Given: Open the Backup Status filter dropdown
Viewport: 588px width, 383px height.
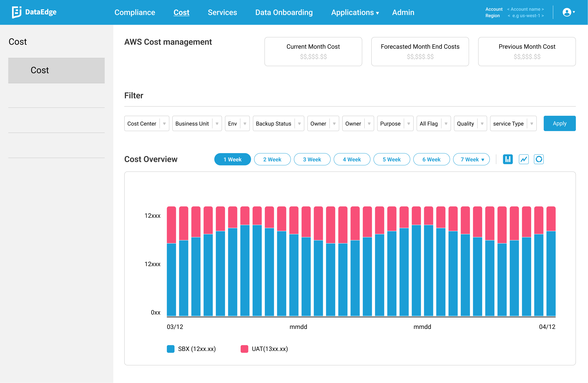Looking at the screenshot, I should pyautogui.click(x=278, y=124).
